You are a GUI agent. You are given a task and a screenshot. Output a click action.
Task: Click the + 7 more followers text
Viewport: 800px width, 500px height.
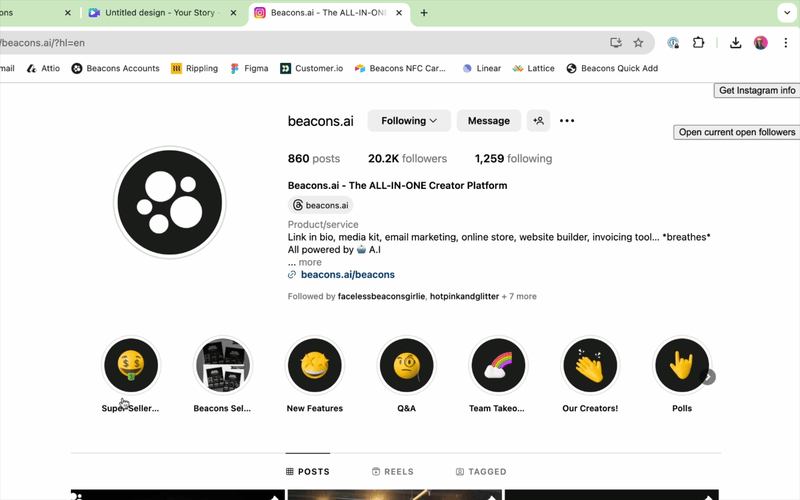coord(519,296)
